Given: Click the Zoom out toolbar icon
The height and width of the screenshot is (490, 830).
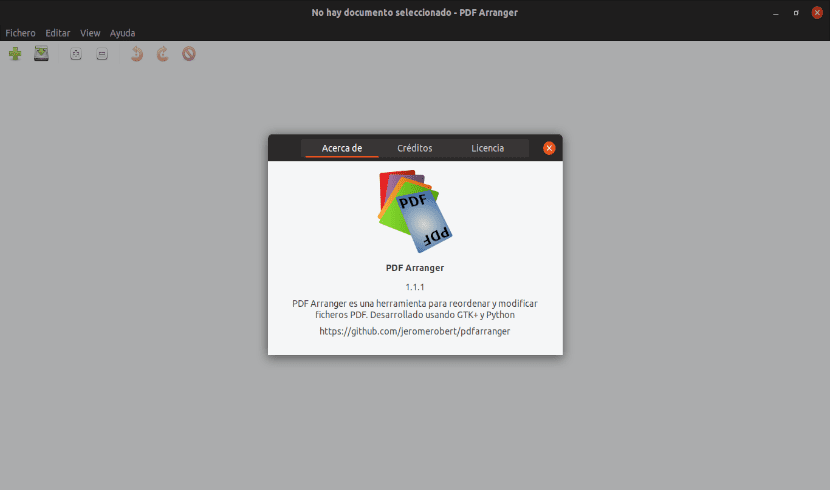Looking at the screenshot, I should coord(102,54).
